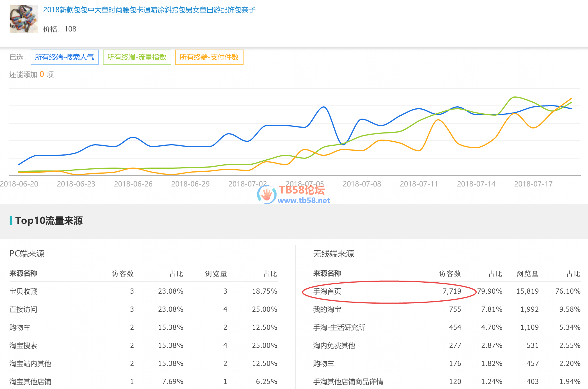Select the 所有终端-支付件数 tag
Screen dimensions: 588x389
209,57
